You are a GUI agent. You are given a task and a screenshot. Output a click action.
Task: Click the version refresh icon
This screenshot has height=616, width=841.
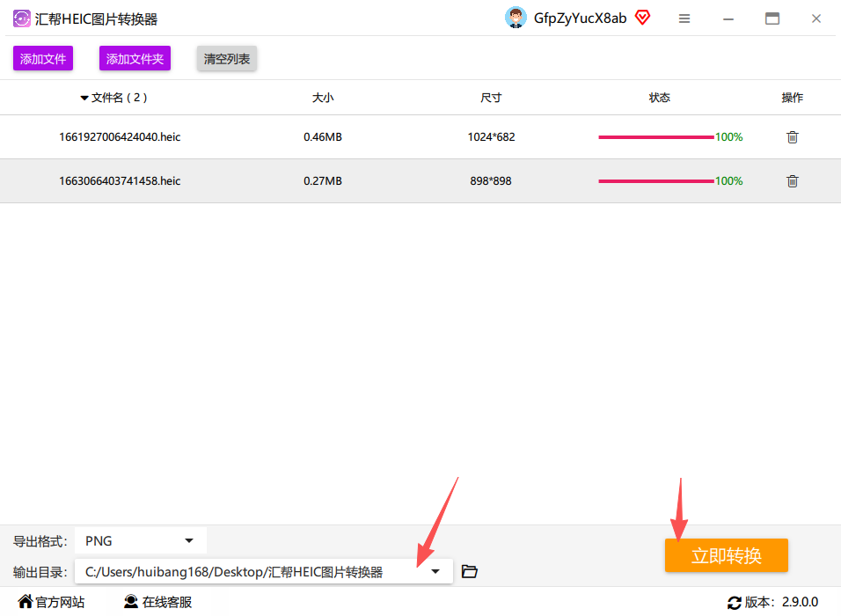click(735, 603)
